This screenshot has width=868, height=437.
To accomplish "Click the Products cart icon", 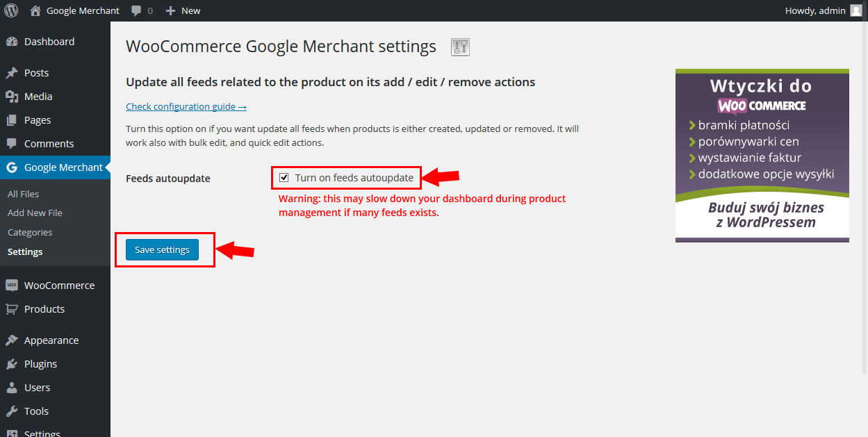I will pos(12,309).
